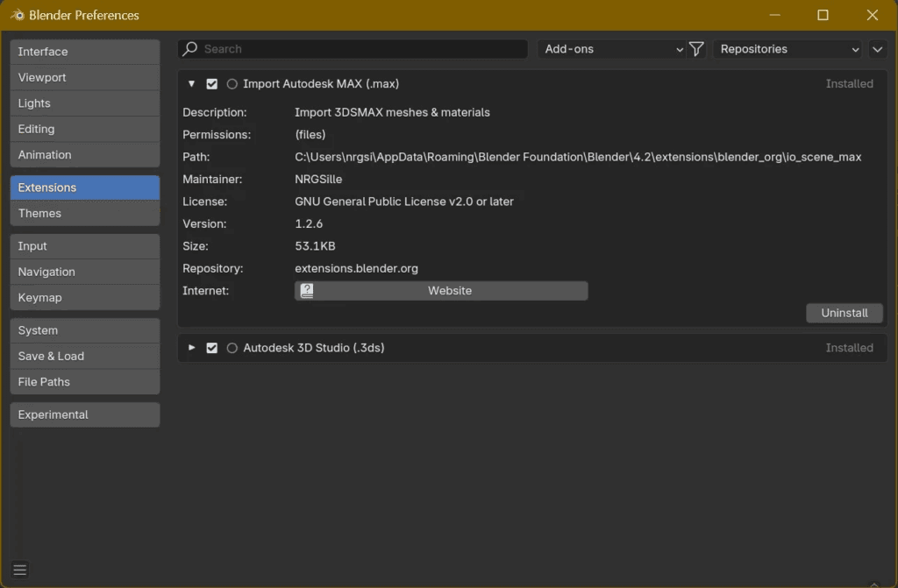Open the hamburger menu at bottom left

pyautogui.click(x=20, y=570)
